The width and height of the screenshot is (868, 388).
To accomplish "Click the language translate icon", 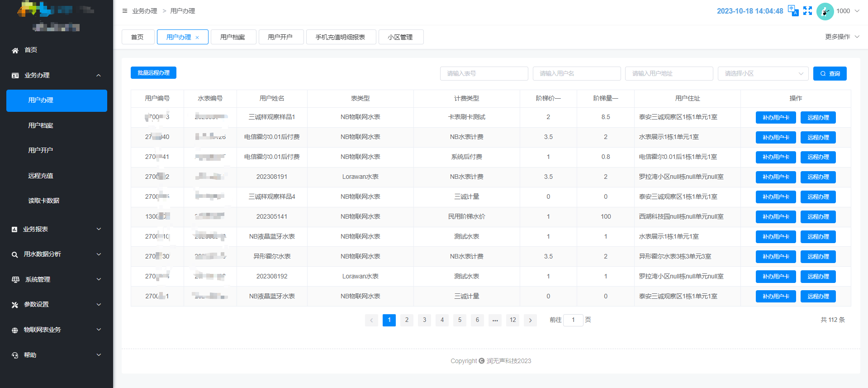I will [793, 10].
